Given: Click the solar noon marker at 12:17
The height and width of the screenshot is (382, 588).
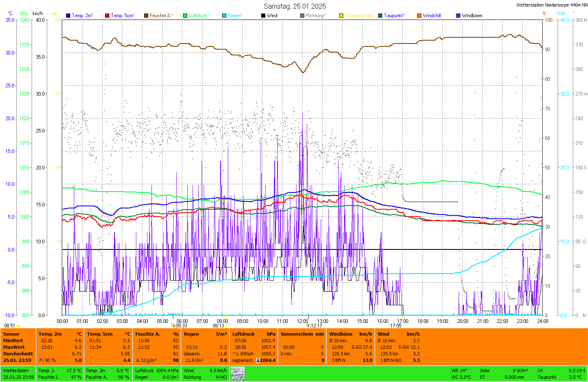Looking at the screenshot, I should tap(308, 325).
